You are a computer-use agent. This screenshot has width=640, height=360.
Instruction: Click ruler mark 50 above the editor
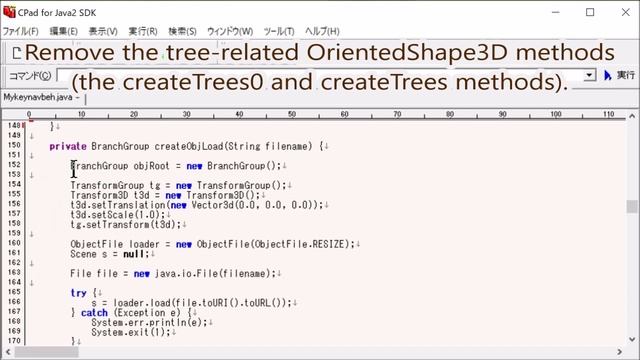(291, 114)
